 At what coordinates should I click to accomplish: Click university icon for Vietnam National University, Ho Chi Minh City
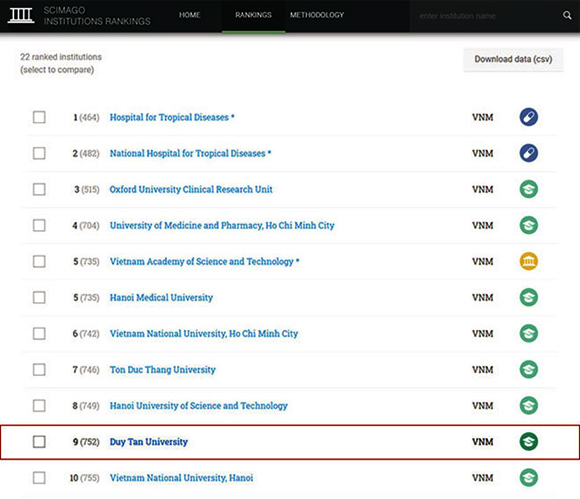point(529,334)
